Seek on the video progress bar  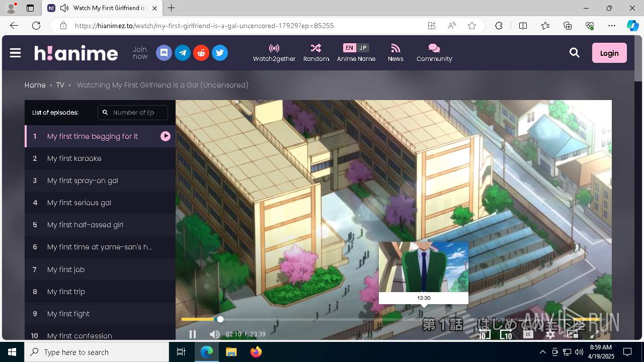[x=393, y=319]
